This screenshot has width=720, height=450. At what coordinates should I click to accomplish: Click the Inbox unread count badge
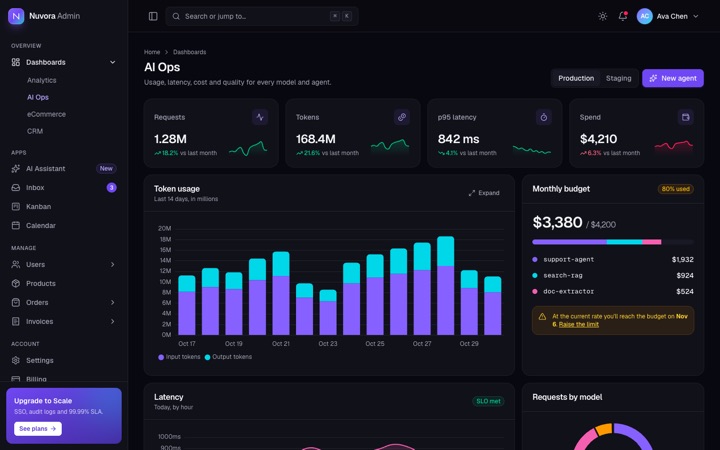click(x=112, y=187)
